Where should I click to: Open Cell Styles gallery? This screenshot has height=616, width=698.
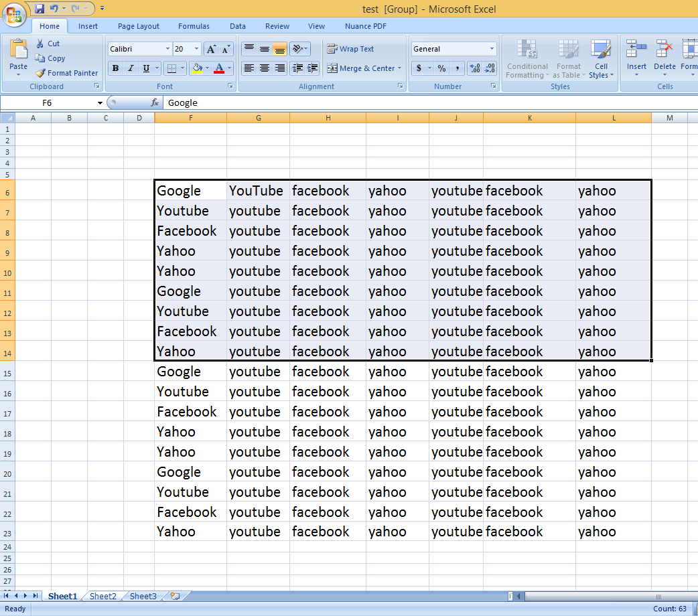click(x=601, y=59)
